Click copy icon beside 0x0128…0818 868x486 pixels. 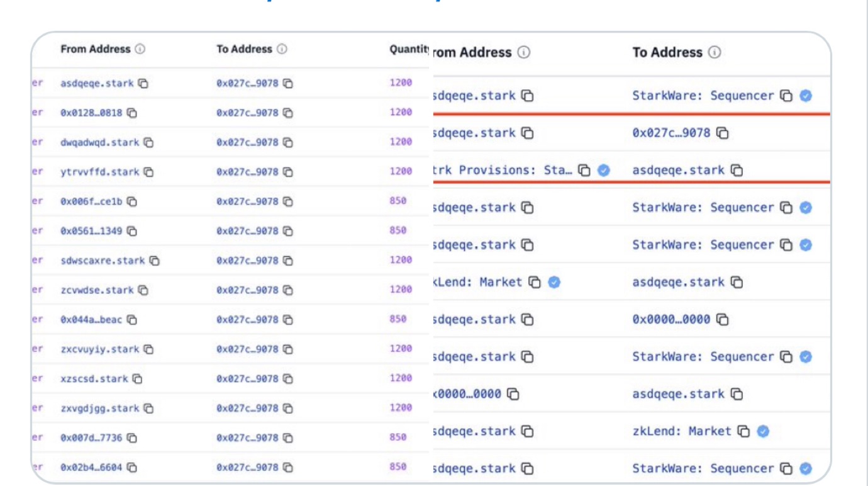coord(132,113)
